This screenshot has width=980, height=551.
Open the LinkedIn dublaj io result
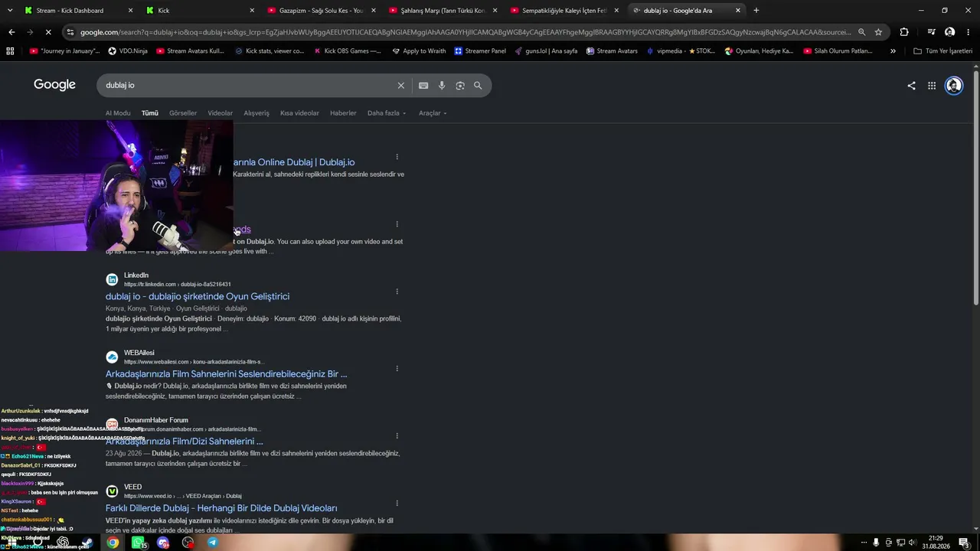point(198,297)
